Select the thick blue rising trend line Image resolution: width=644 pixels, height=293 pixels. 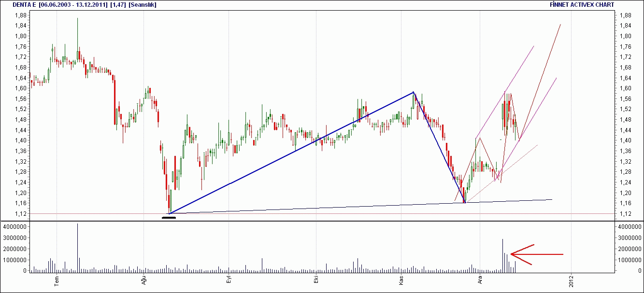coord(292,153)
